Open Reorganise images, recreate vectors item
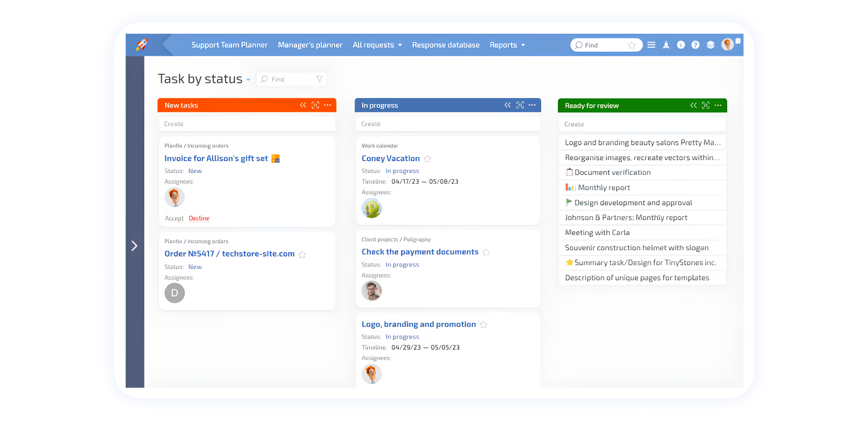Image resolution: width=868 pixels, height=421 pixels. click(643, 158)
